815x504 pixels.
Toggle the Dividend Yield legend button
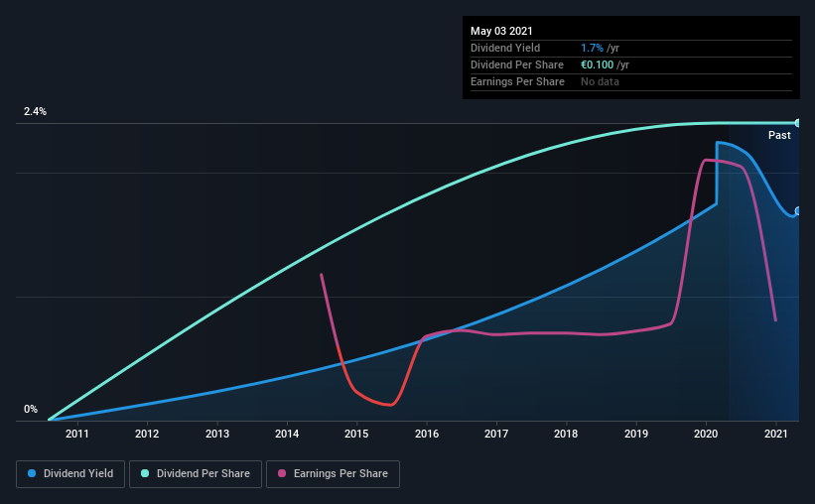[70, 474]
